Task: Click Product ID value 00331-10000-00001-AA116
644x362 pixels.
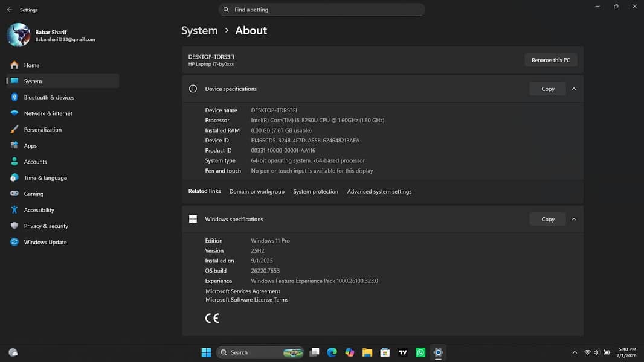Action: coord(283,150)
